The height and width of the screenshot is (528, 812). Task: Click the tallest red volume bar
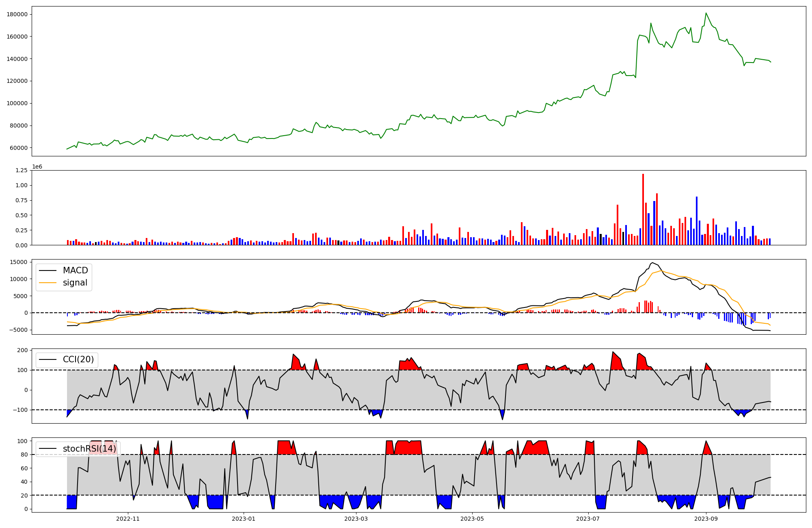(643, 209)
